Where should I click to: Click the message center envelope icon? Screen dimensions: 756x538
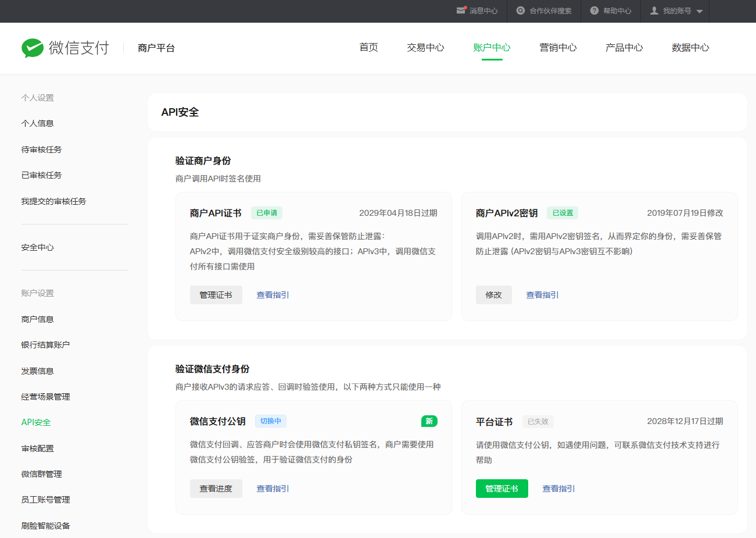(461, 10)
